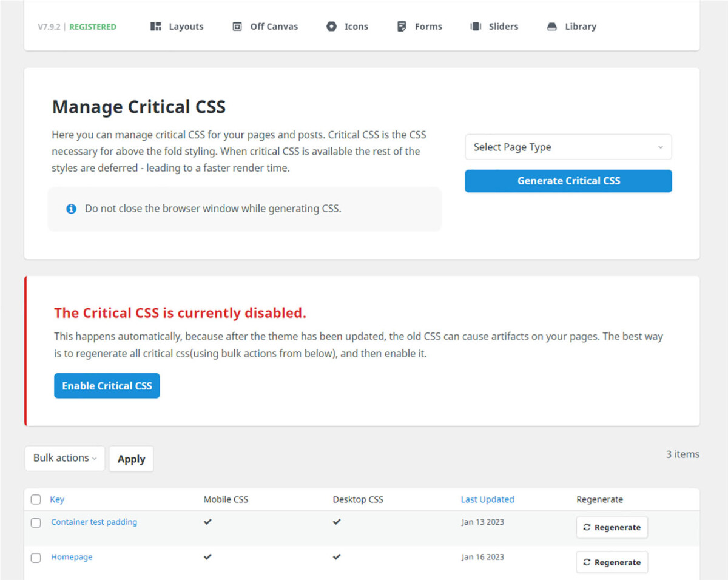The image size is (728, 580).
Task: Open the Homepage entry link
Action: point(72,557)
